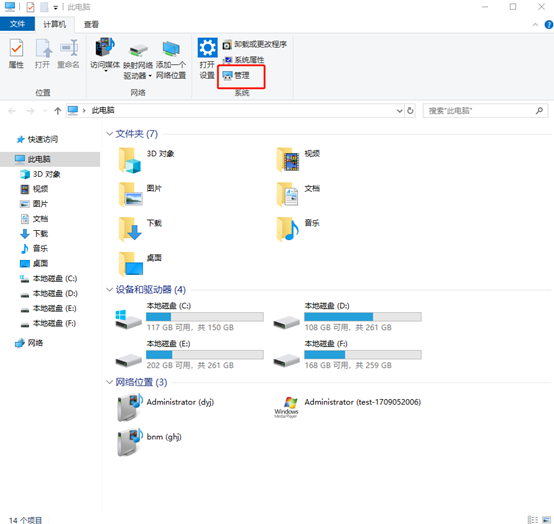Select the 文档 folder icon in main pane
554x524 pixels.
(x=288, y=195)
